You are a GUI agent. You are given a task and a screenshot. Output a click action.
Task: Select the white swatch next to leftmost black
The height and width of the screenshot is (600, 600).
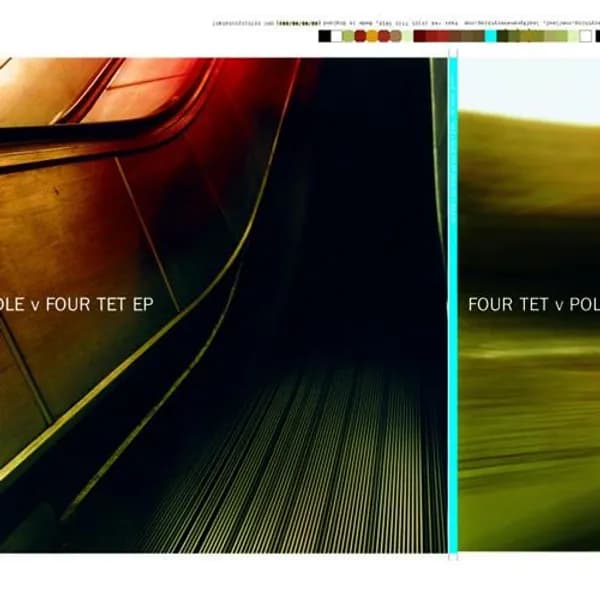(x=336, y=36)
